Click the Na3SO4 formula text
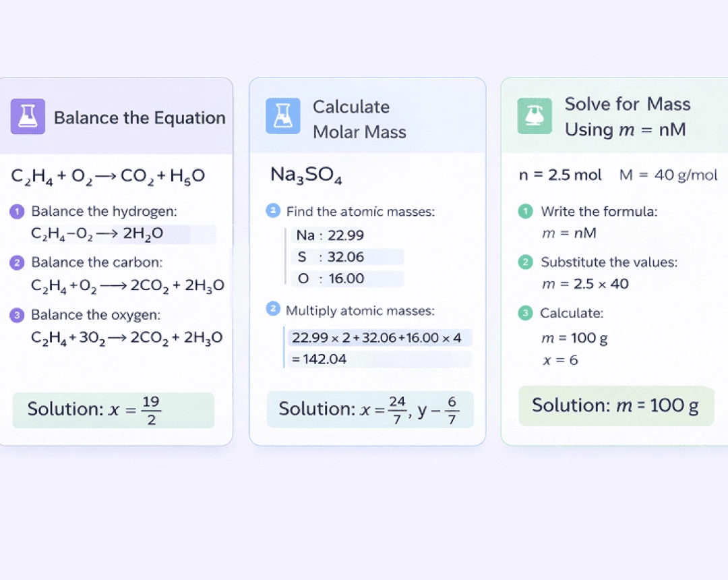This screenshot has height=580, width=728. pos(306,175)
